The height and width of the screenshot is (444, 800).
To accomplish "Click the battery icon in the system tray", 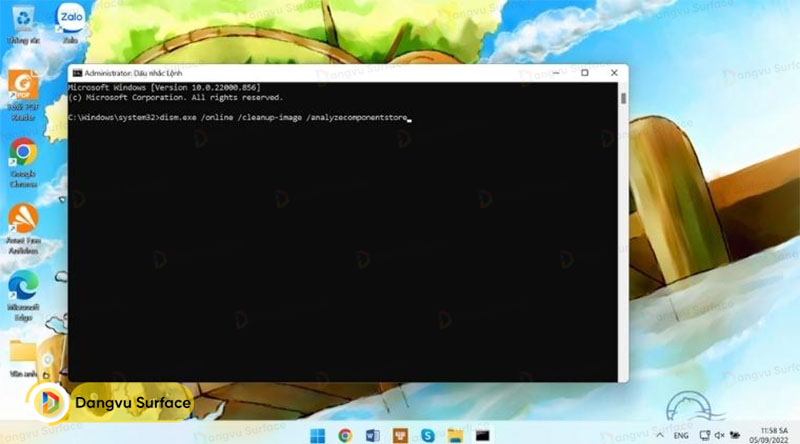I will coord(735,435).
